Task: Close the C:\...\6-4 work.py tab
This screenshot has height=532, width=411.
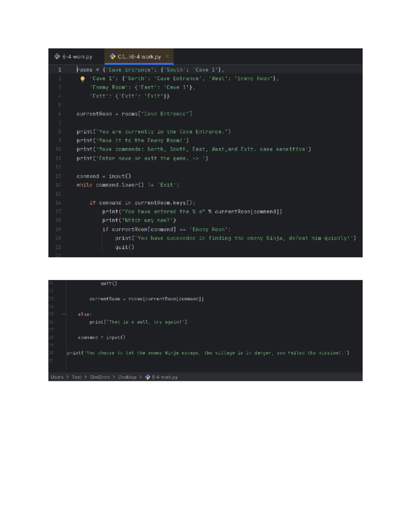Action: [167, 57]
